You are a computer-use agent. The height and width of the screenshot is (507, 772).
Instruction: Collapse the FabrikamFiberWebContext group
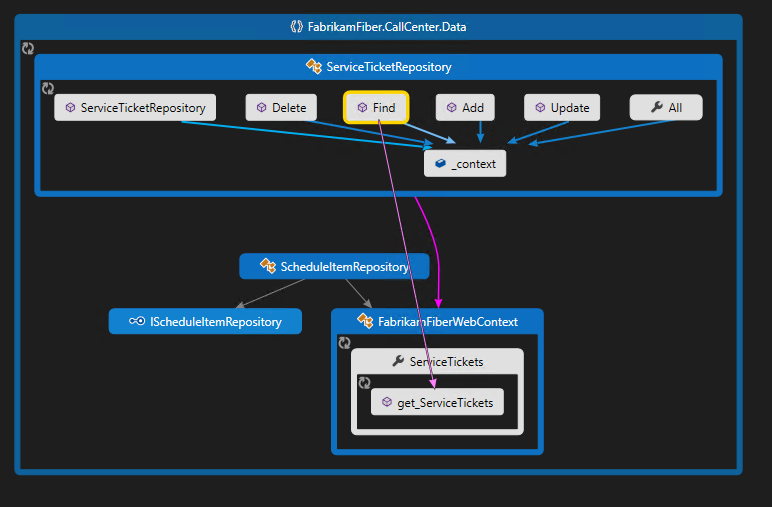(344, 342)
